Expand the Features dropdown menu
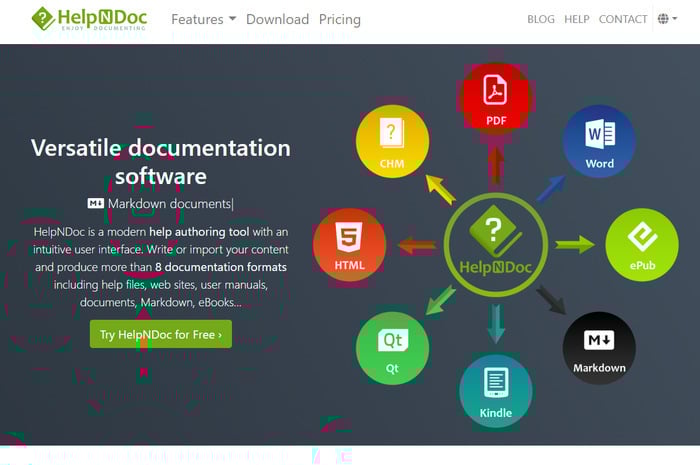 [204, 19]
